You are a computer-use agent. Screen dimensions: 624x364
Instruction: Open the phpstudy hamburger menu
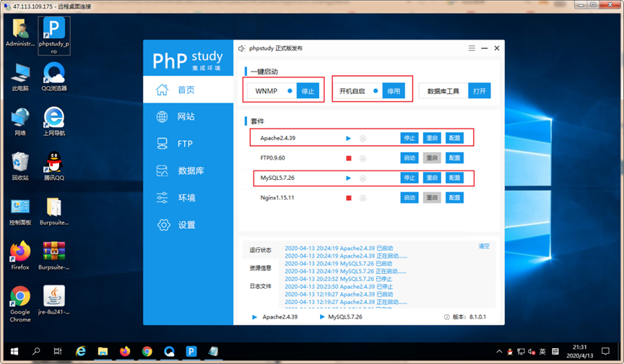(x=472, y=48)
